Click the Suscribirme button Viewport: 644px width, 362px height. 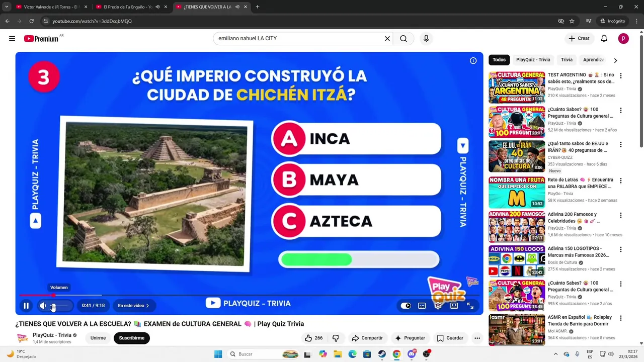(132, 338)
